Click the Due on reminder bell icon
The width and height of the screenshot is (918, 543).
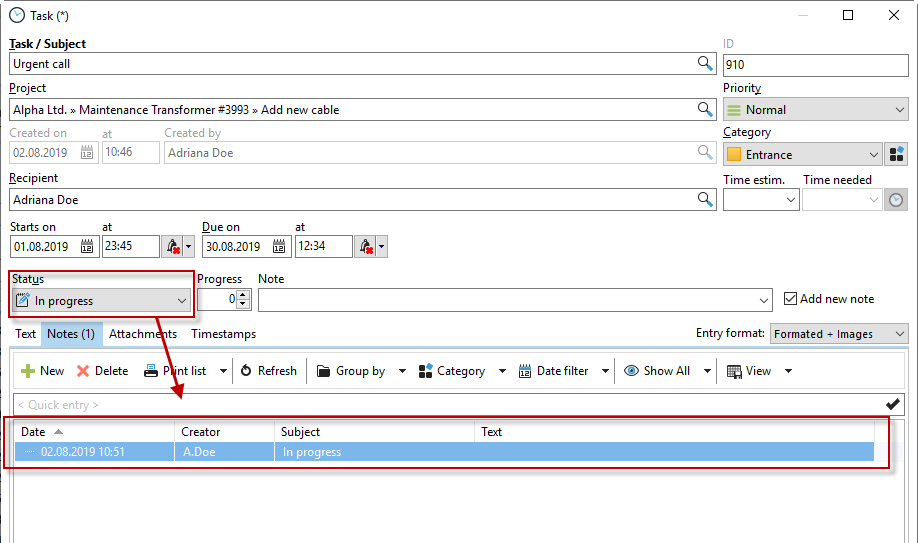point(366,246)
